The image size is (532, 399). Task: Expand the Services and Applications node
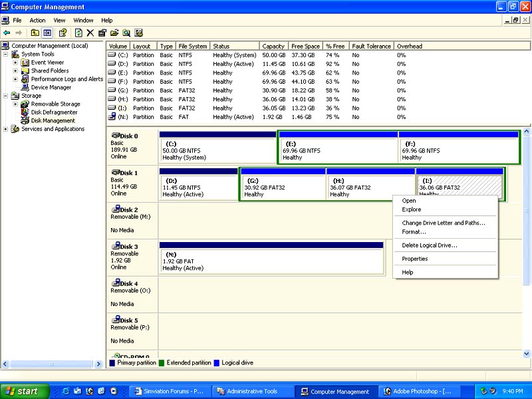coord(7,129)
